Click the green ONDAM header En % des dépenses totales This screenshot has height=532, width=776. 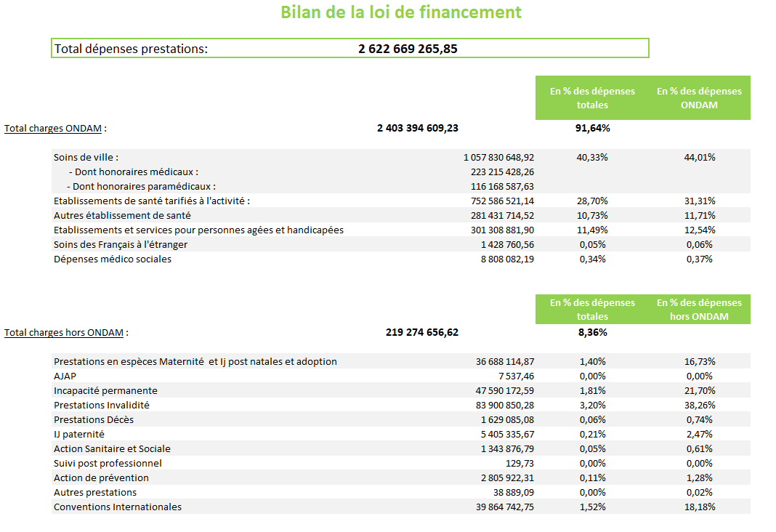592,98
